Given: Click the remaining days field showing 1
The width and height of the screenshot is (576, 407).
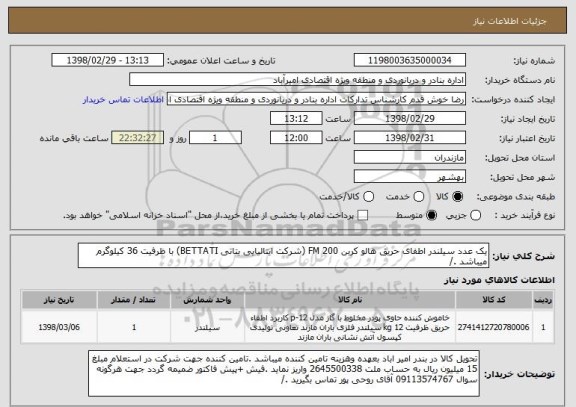Looking at the screenshot, I should coord(215,138).
